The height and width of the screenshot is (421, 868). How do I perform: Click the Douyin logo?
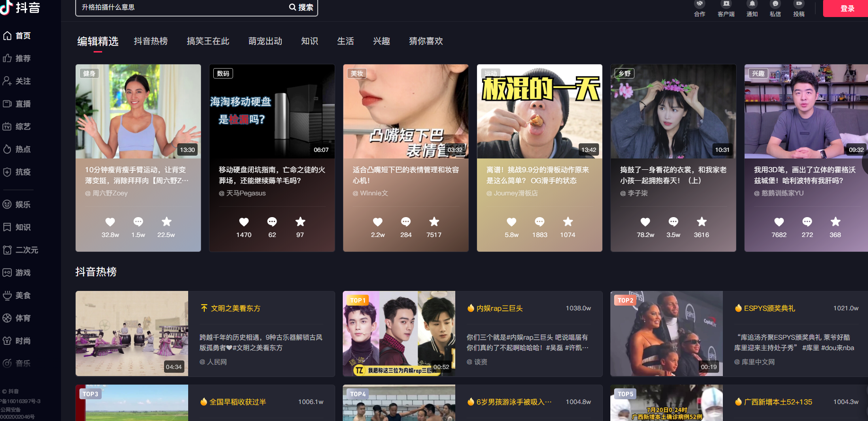click(x=20, y=7)
